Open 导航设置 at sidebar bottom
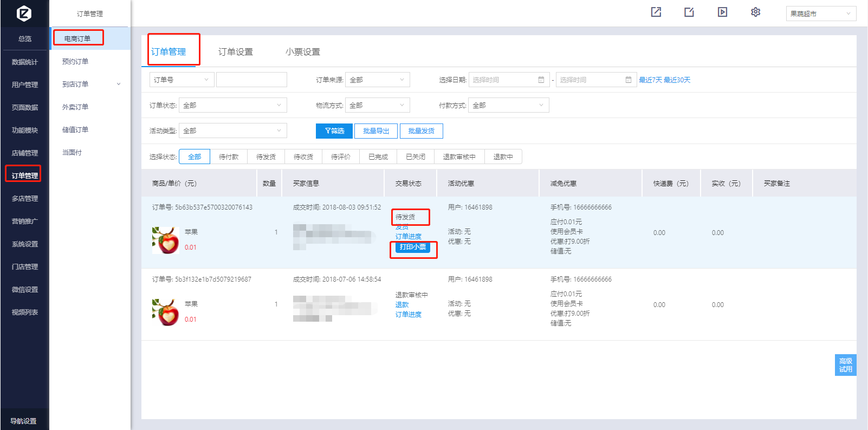 (24, 421)
